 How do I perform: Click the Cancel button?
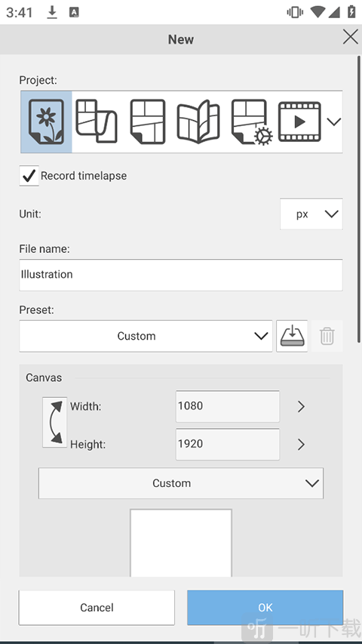pos(97,608)
